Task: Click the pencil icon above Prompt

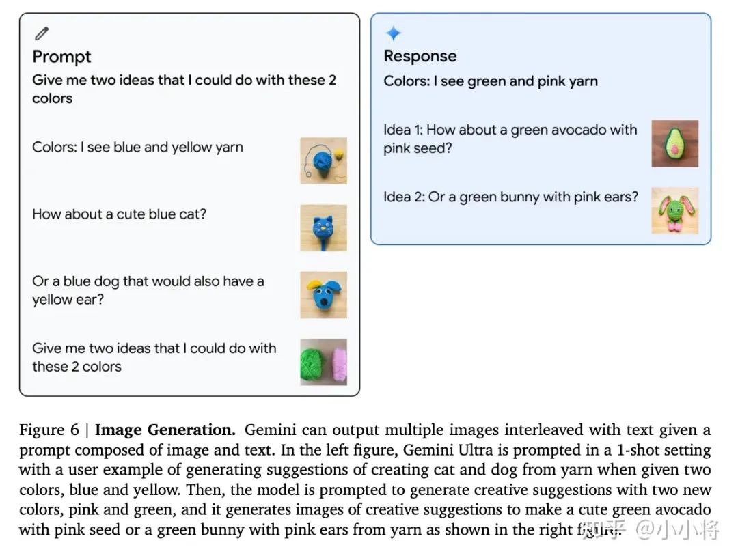Action: coord(42,33)
